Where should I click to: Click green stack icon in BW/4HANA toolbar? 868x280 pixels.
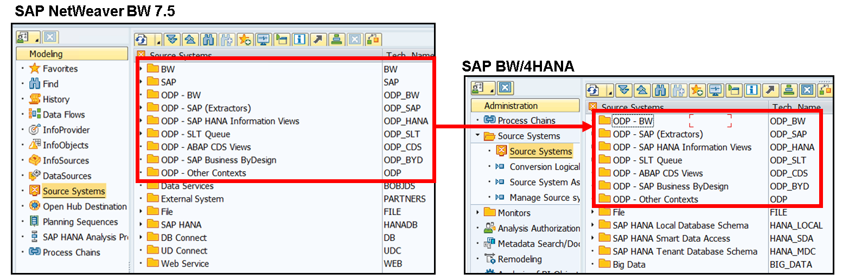(788, 90)
